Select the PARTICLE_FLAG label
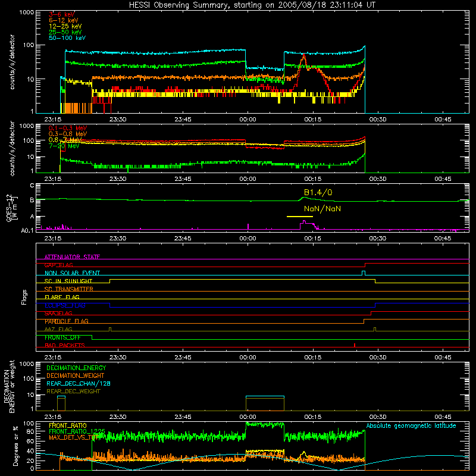The image size is (476, 476). (67, 321)
